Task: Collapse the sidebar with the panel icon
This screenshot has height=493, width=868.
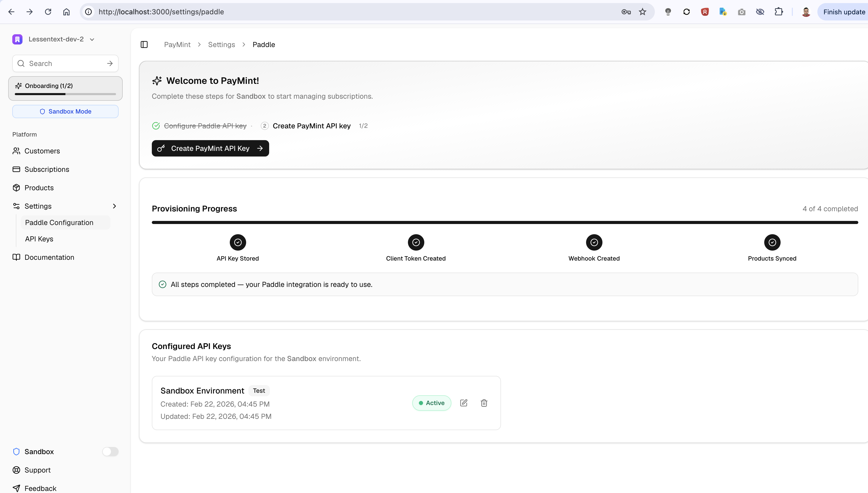Action: [x=144, y=44]
